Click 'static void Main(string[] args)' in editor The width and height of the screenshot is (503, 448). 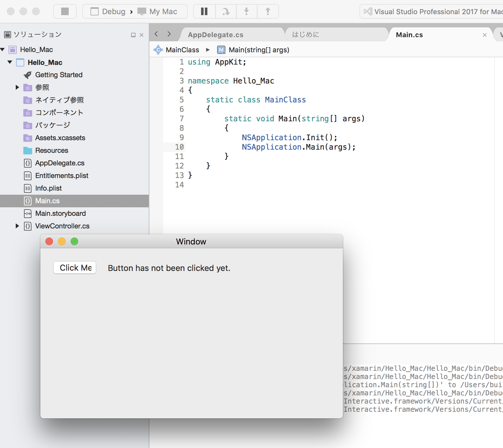pos(294,119)
